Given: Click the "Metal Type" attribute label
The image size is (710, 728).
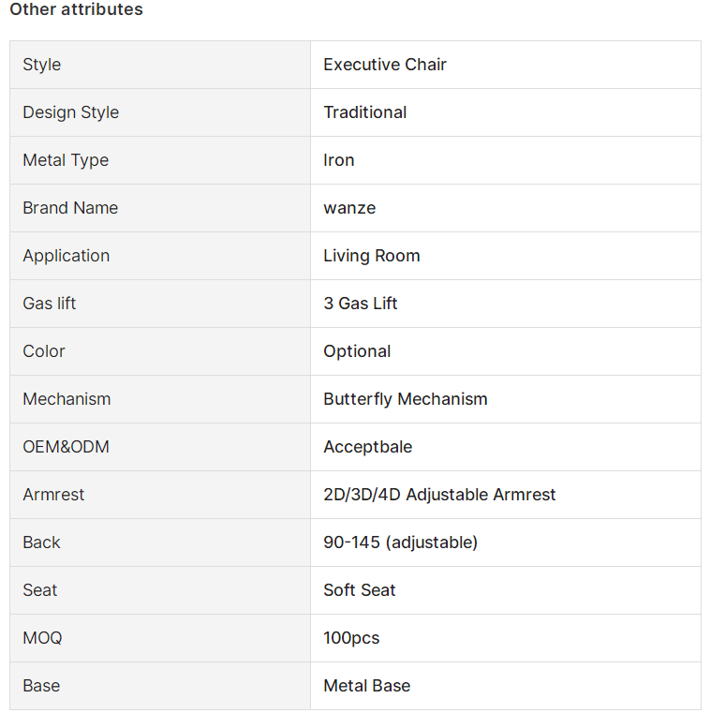Looking at the screenshot, I should [66, 160].
